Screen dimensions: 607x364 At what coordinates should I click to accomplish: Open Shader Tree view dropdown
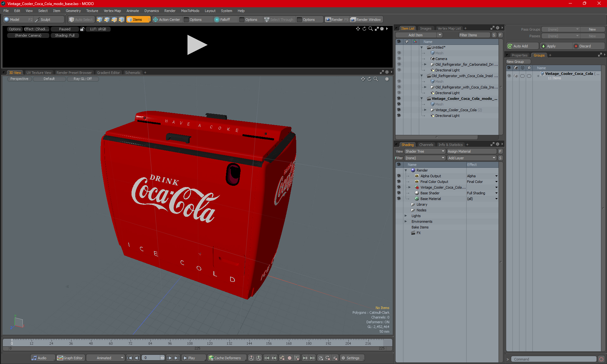[425, 151]
